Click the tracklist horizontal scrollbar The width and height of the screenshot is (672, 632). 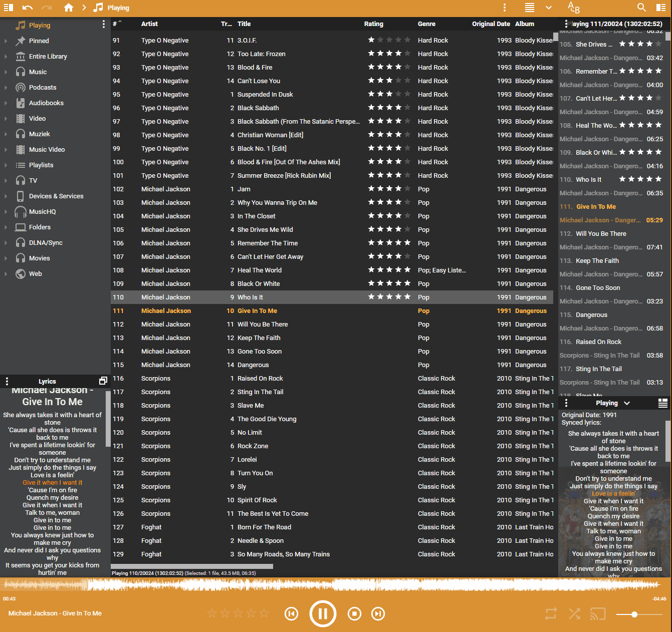click(192, 566)
